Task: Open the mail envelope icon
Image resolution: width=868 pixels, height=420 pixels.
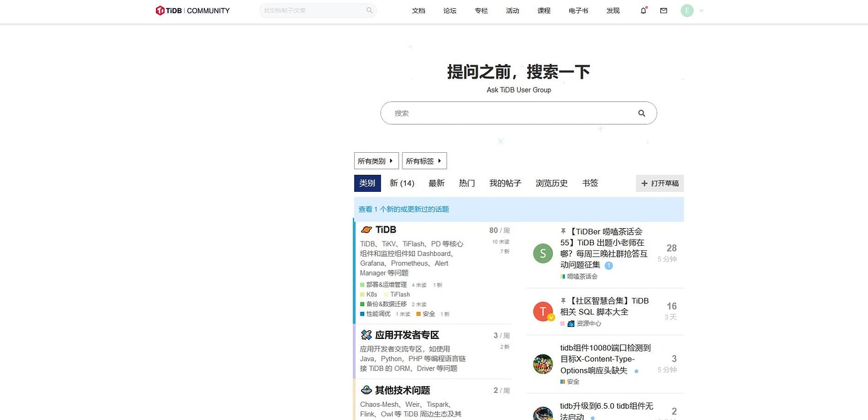Action: coord(664,11)
